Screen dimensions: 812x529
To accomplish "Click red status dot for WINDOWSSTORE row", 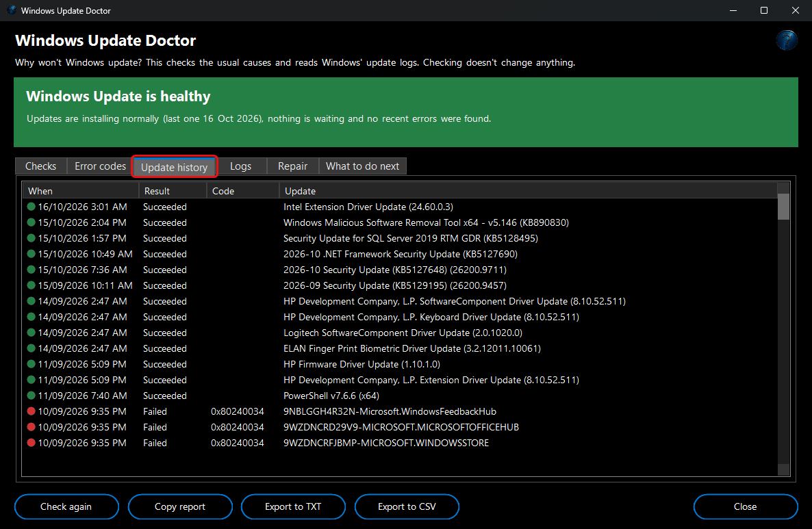I will 31,443.
